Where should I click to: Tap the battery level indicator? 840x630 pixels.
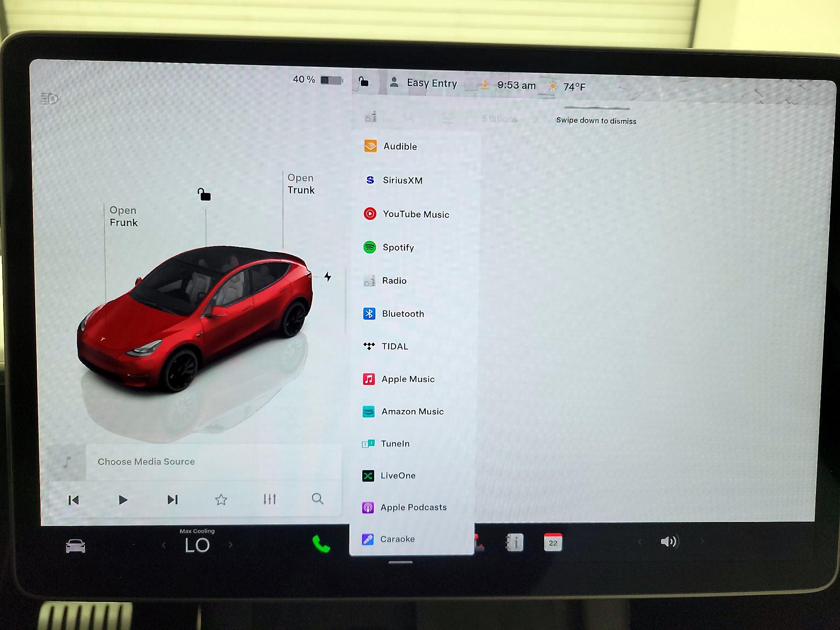tap(318, 80)
